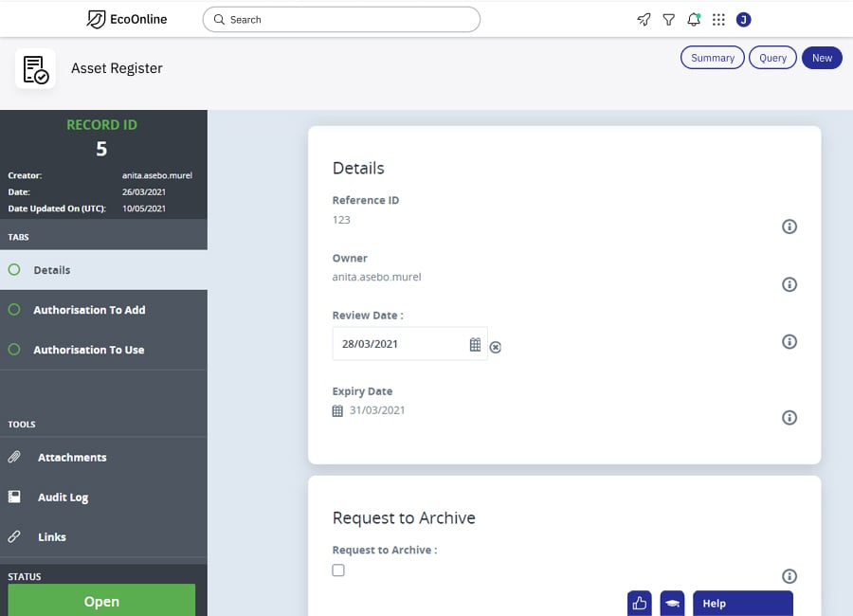The width and height of the screenshot is (853, 616).
Task: Open the Authorisation To Use tab
Action: (x=103, y=350)
